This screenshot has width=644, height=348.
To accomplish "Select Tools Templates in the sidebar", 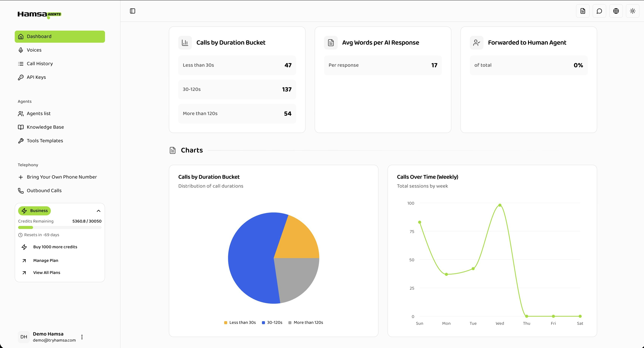I will pyautogui.click(x=45, y=140).
